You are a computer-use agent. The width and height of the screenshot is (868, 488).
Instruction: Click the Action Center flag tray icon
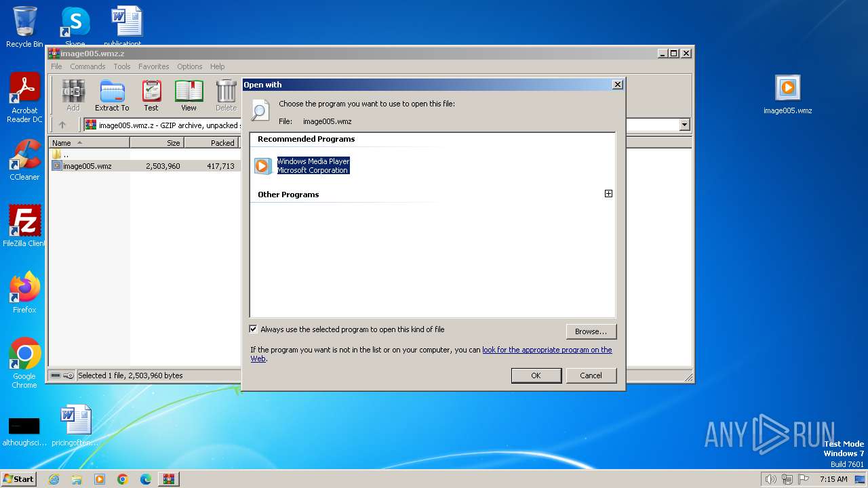pyautogui.click(x=804, y=479)
